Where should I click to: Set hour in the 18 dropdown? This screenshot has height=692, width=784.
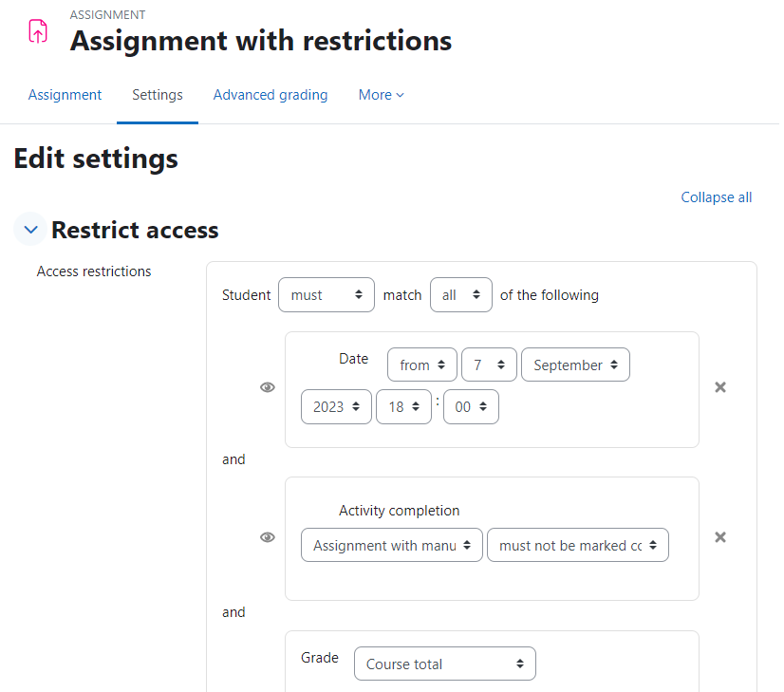point(403,407)
